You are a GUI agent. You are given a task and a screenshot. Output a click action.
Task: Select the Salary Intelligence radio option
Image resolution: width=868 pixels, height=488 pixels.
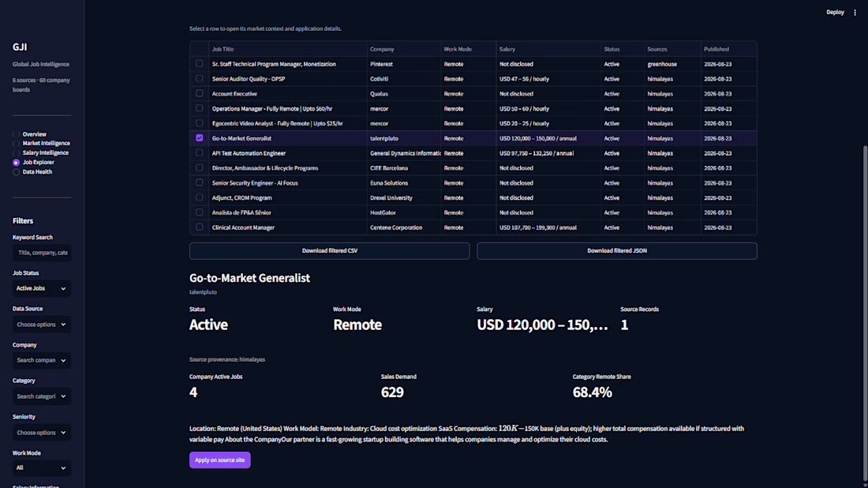point(16,153)
